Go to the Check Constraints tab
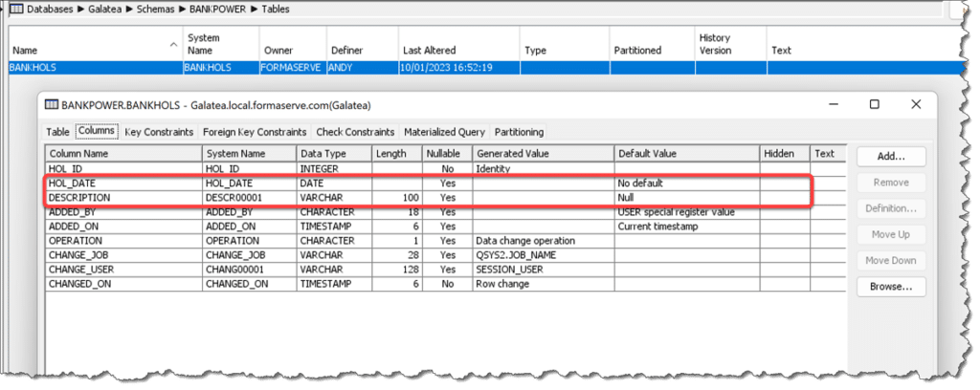 (x=355, y=132)
